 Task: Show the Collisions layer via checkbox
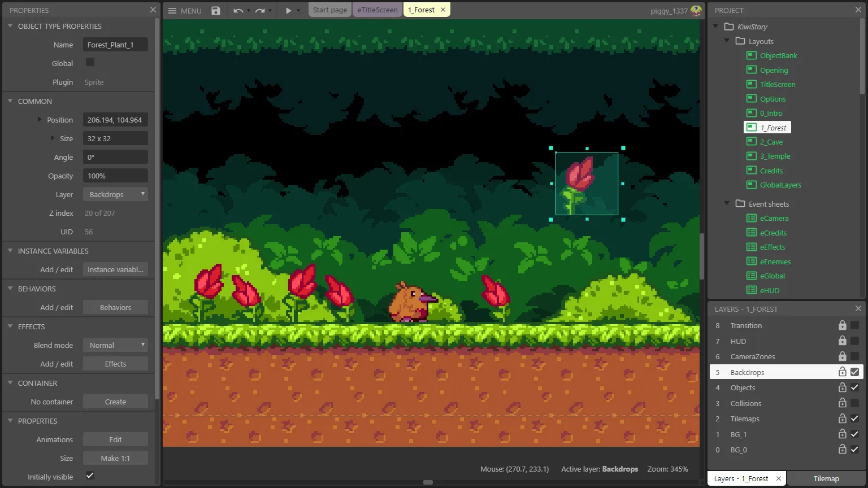pos(854,403)
